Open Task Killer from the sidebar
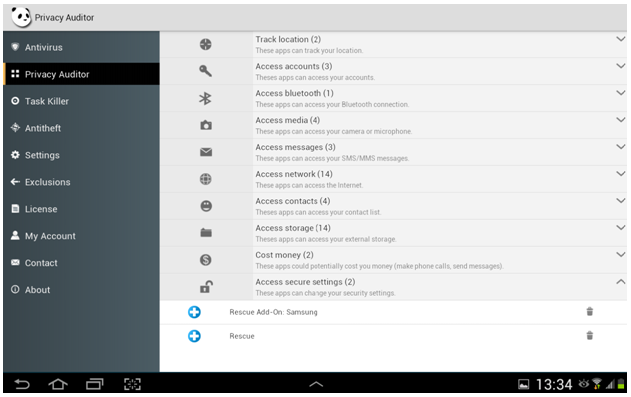 81,101
